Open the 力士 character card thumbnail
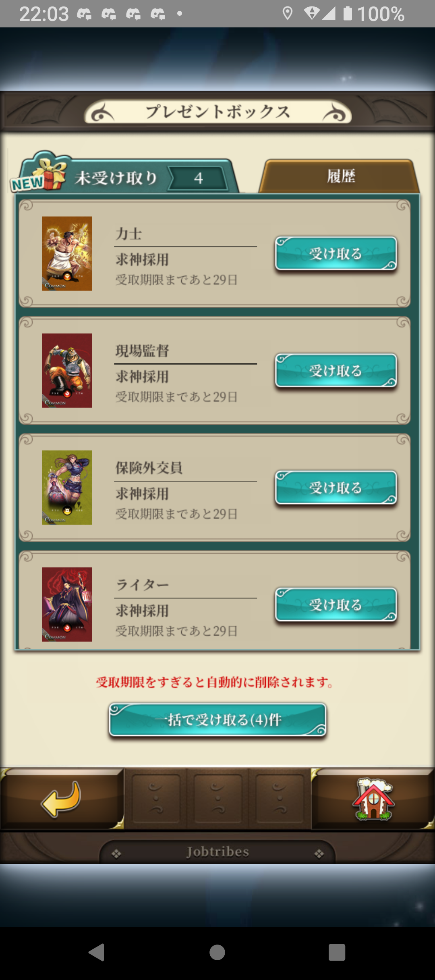 click(67, 253)
